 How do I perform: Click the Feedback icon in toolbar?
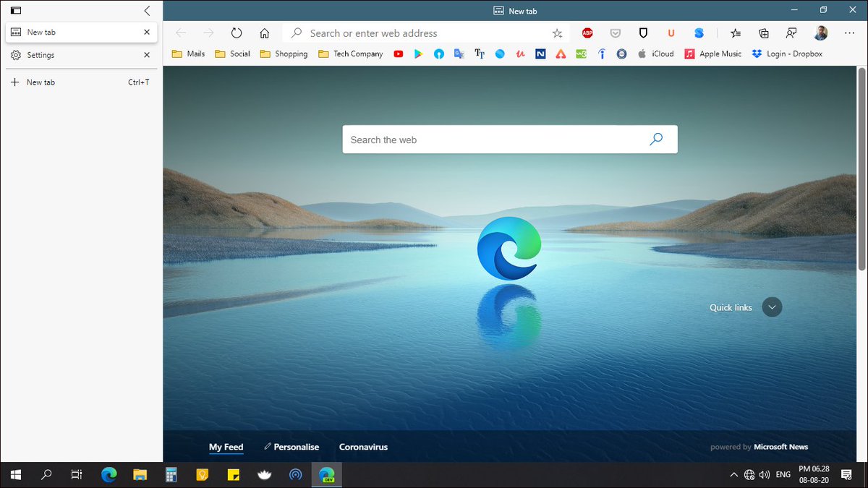pos(791,33)
